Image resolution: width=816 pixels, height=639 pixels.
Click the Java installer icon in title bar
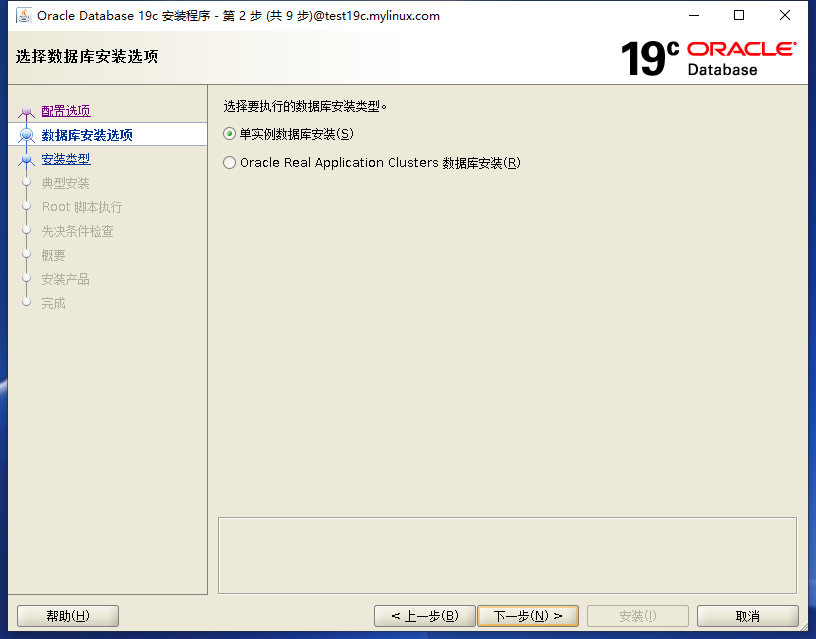tap(23, 16)
